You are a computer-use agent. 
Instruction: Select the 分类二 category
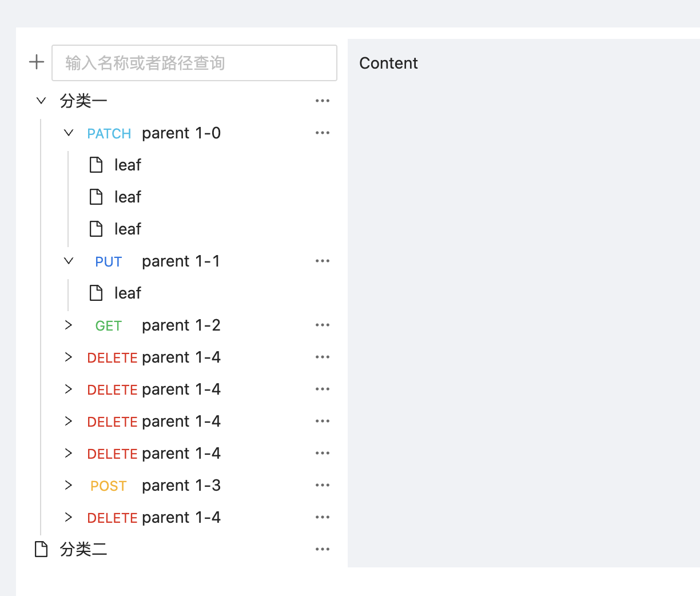85,549
